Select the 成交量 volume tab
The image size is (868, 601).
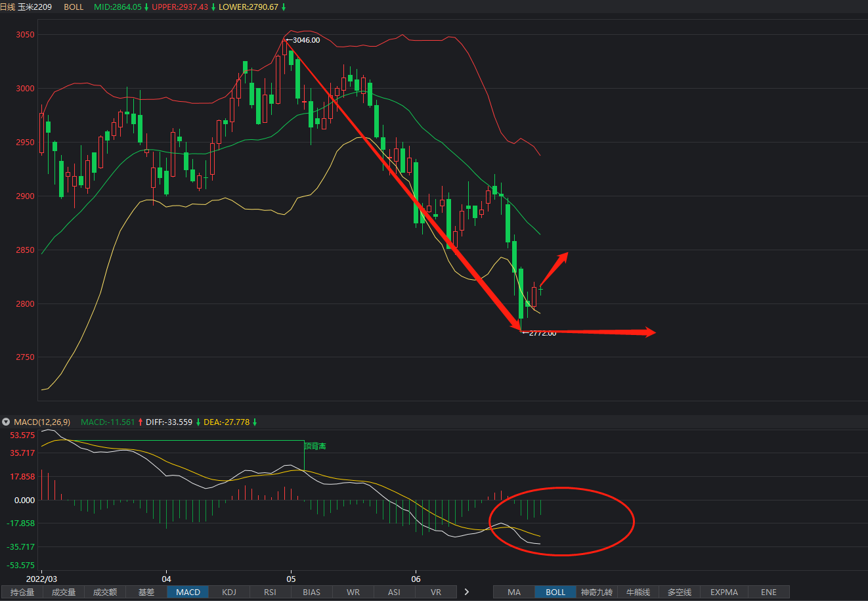64,592
